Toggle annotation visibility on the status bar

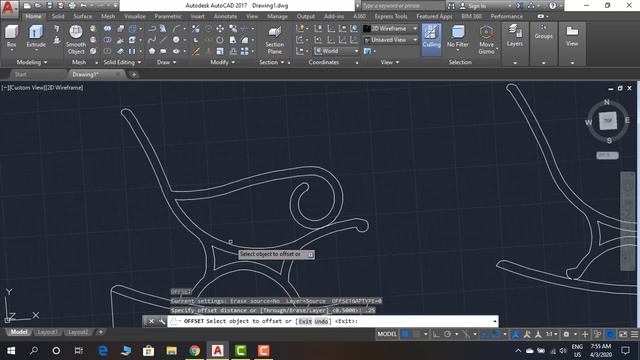[516, 334]
